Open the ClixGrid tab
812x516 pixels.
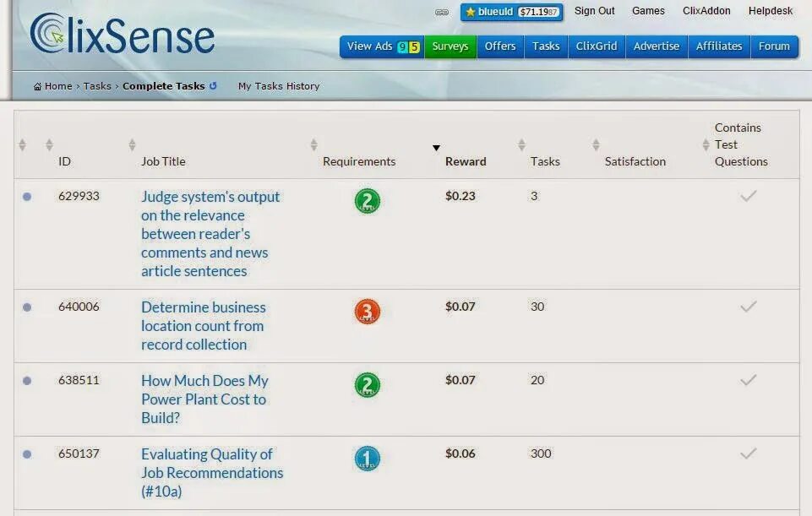point(597,46)
